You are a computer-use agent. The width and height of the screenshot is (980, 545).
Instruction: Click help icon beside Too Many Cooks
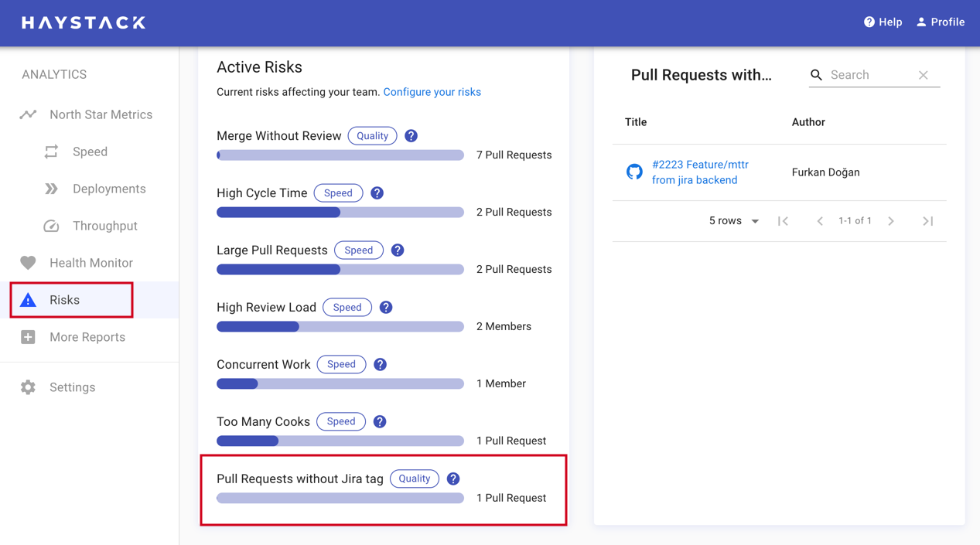click(x=380, y=421)
